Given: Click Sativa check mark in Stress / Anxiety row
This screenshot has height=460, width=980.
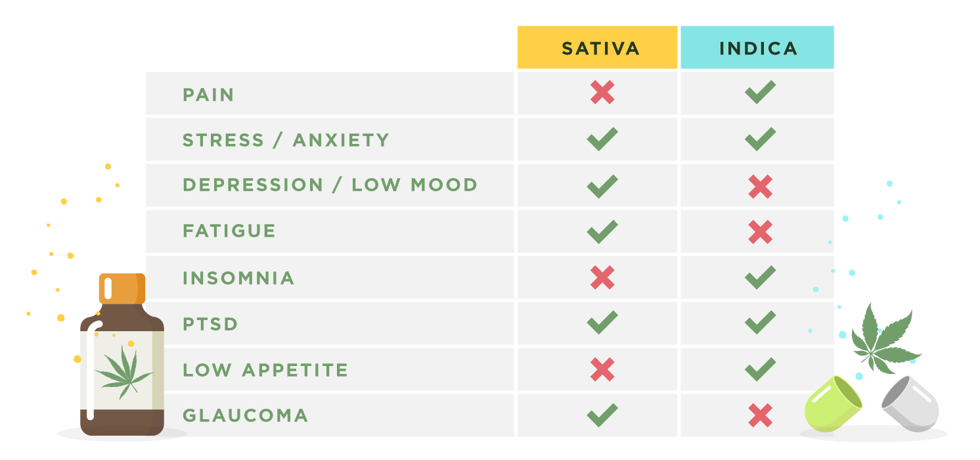Looking at the screenshot, I should 602,139.
